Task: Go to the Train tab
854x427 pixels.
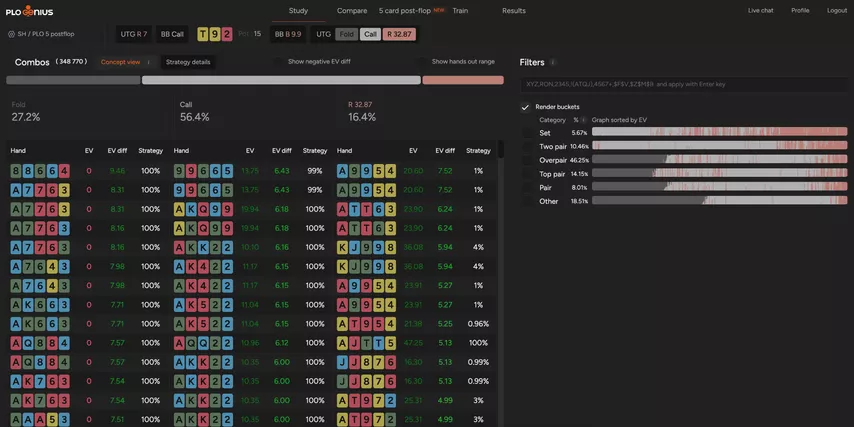Action: click(x=460, y=10)
